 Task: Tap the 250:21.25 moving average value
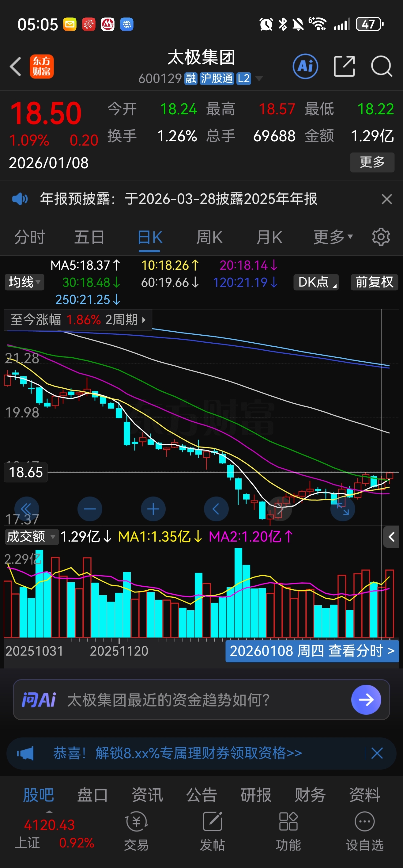(x=88, y=299)
